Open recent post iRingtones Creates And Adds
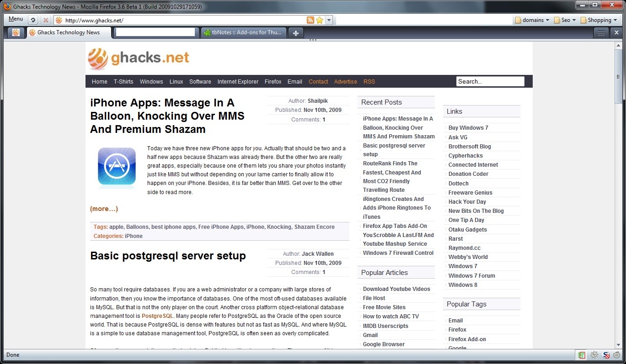Image resolution: width=626 pixels, height=364 pixels. click(397, 208)
